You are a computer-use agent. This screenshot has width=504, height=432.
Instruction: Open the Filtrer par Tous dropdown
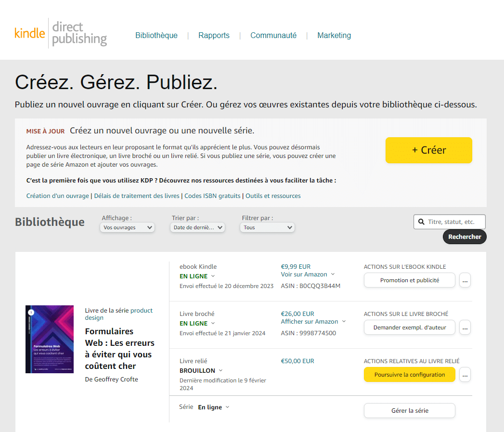click(267, 227)
